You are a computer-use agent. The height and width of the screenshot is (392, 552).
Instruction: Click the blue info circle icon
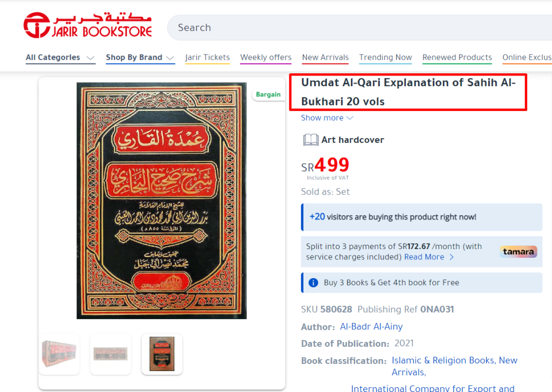pos(313,283)
